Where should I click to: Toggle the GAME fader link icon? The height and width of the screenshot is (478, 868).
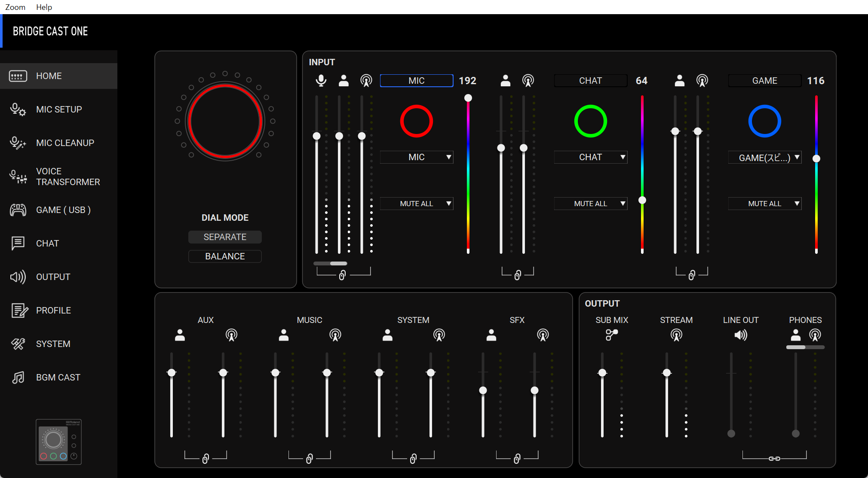(692, 275)
